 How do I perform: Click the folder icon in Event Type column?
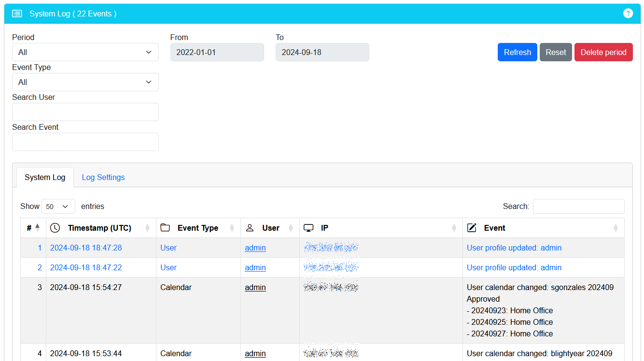165,228
